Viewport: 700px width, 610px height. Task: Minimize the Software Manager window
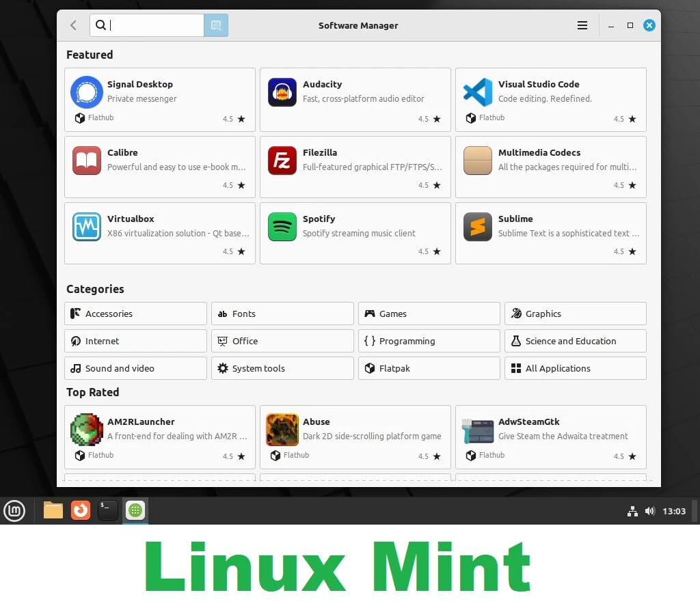click(611, 25)
